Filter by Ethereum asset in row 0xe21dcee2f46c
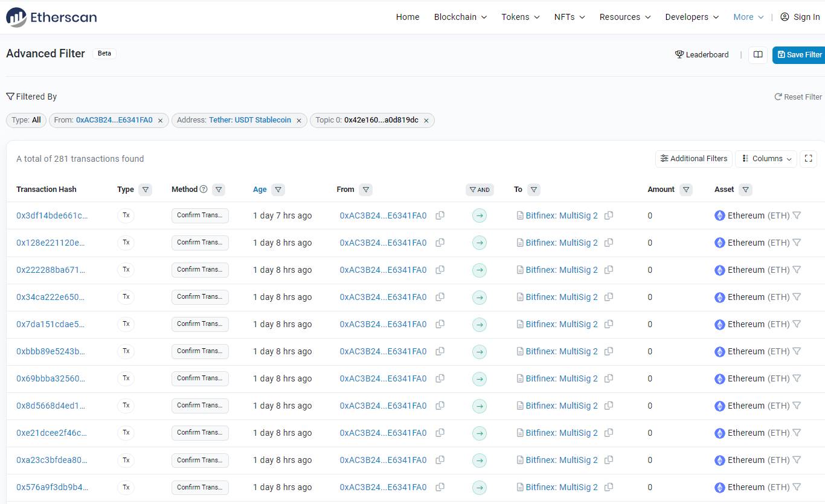825x504 pixels. pos(797,433)
